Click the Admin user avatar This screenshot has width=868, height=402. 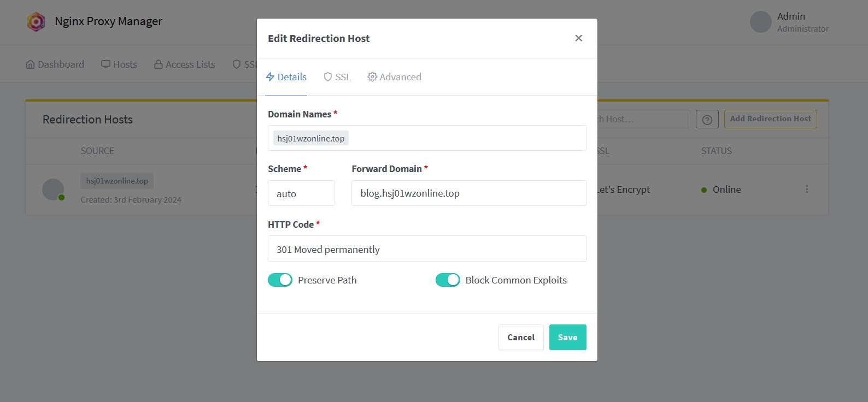point(761,22)
